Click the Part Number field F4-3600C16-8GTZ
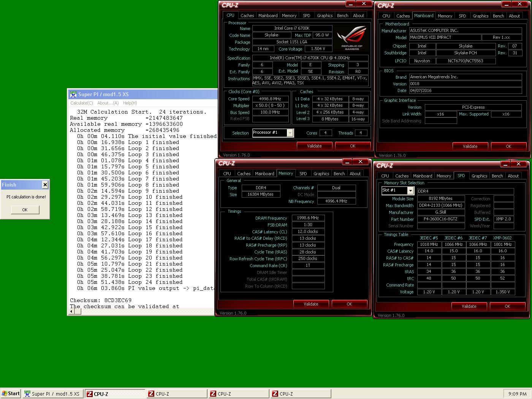 pos(440,219)
